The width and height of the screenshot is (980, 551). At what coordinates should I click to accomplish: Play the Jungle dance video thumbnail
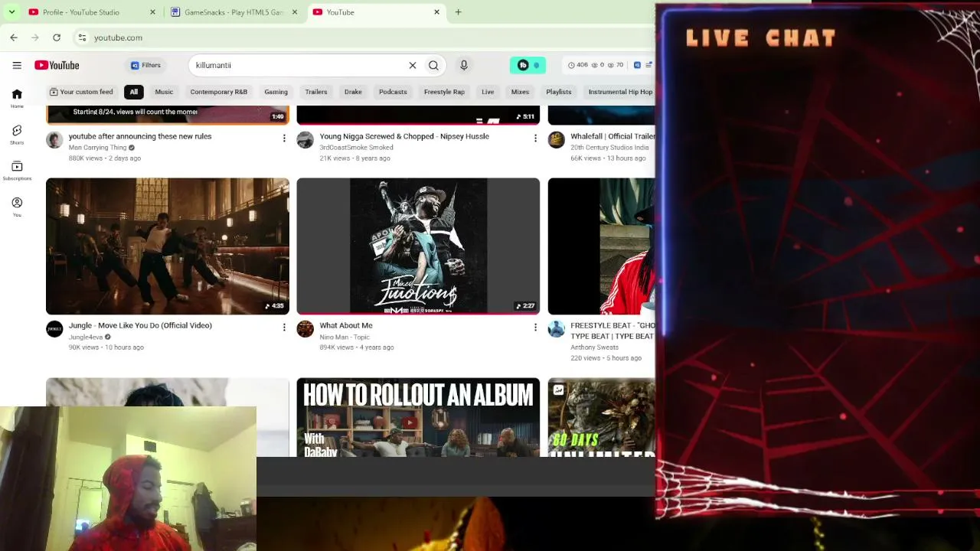[168, 246]
